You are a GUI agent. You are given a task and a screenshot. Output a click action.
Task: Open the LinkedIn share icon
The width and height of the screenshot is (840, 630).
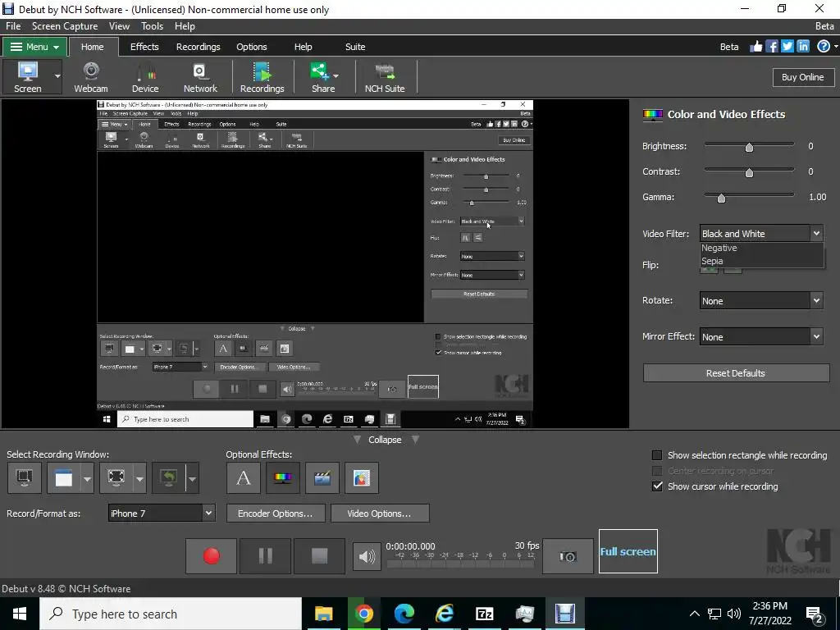[802, 47]
